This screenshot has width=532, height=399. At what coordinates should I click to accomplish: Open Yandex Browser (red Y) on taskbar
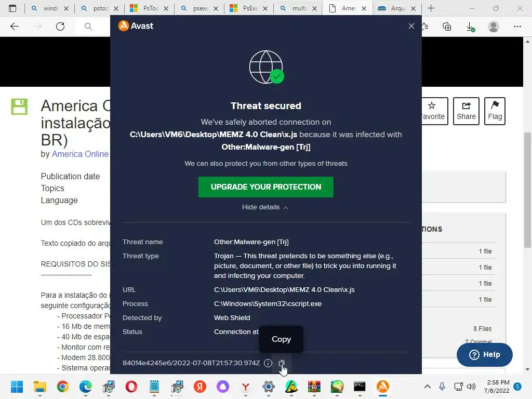(x=246, y=387)
